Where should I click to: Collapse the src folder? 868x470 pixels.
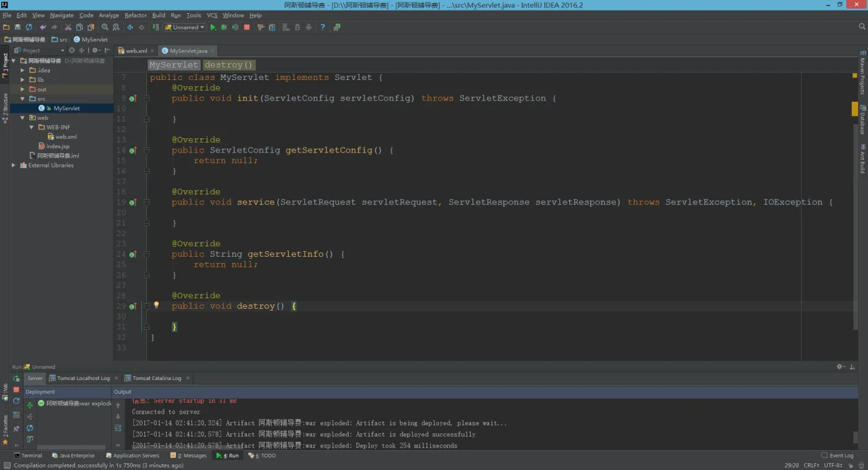click(23, 99)
